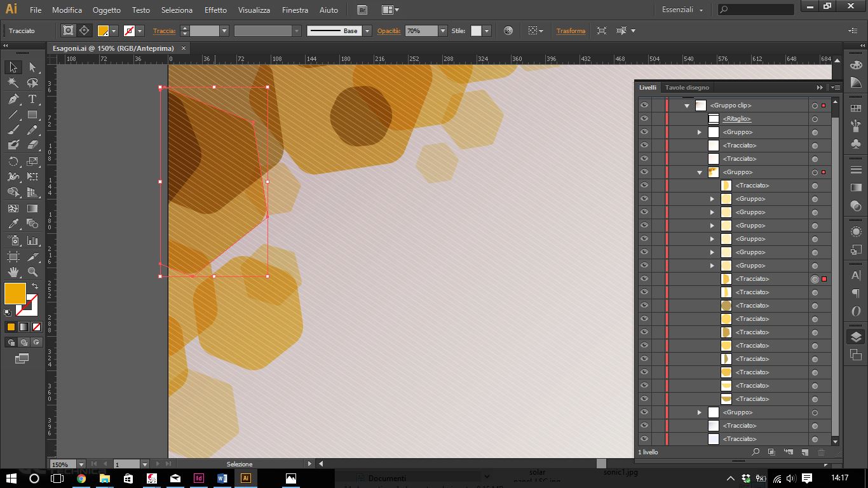Select the Eraser tool
The width and height of the screenshot is (868, 488).
coord(32,146)
